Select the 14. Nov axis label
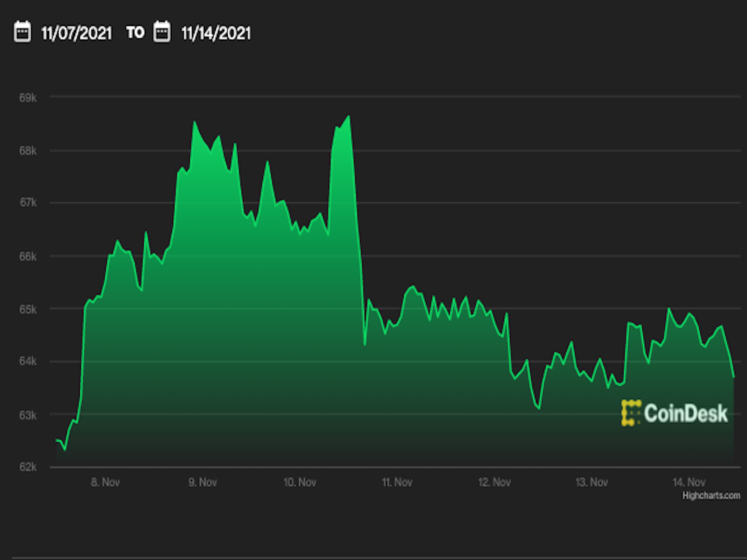The image size is (747, 560). [689, 482]
